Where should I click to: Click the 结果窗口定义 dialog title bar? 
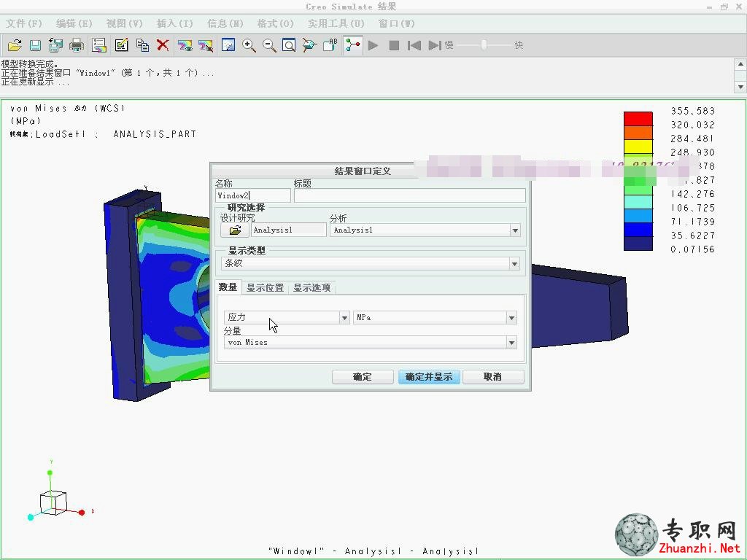[x=362, y=171]
